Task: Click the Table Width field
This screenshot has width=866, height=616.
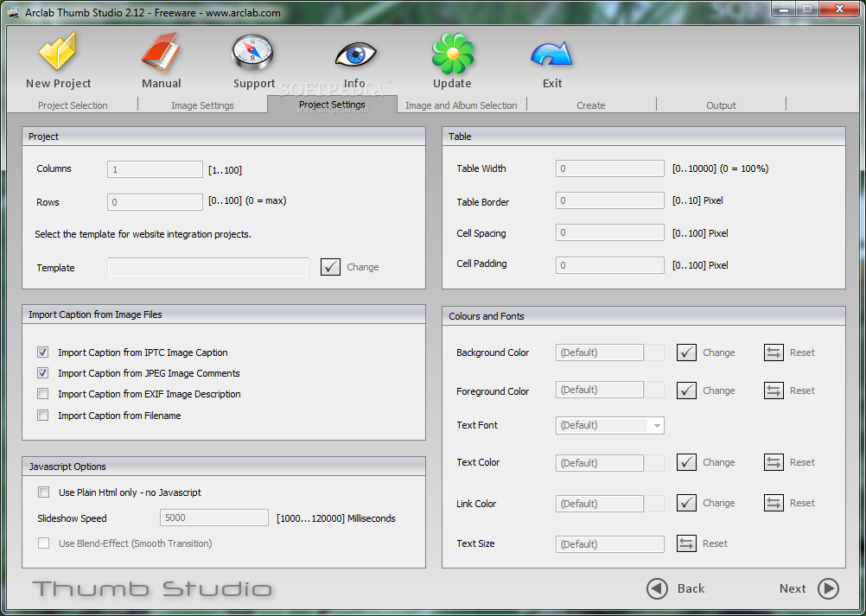Action: point(609,168)
